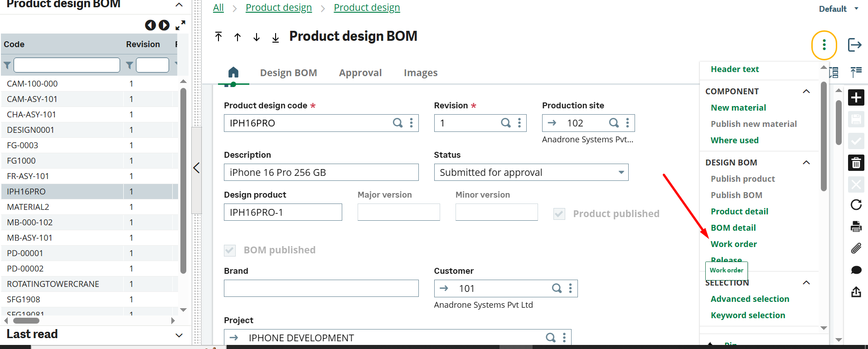The height and width of the screenshot is (349, 868).
Task: Open actions dots for Product design code
Action: pyautogui.click(x=411, y=123)
